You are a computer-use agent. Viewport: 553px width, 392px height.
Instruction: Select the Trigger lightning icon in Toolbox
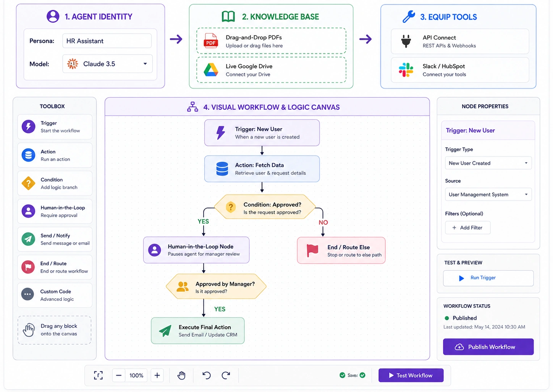click(x=28, y=126)
